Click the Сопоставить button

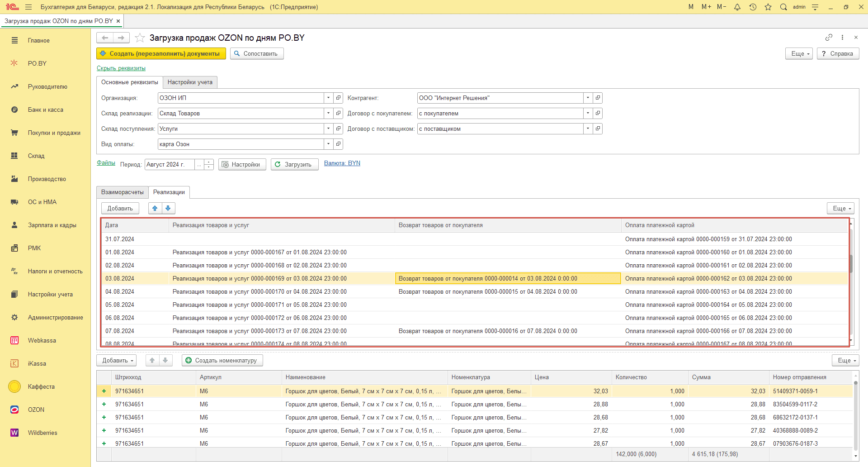click(x=257, y=53)
